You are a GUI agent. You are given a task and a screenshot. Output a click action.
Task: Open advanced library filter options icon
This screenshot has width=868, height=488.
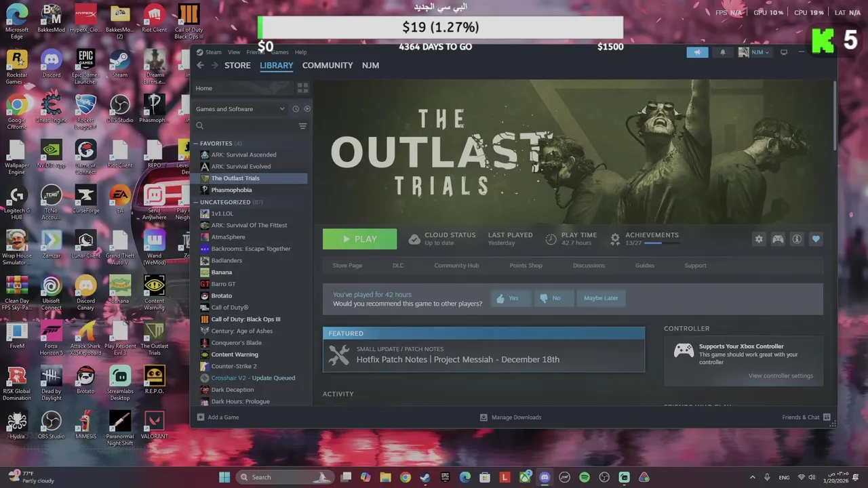pyautogui.click(x=302, y=126)
